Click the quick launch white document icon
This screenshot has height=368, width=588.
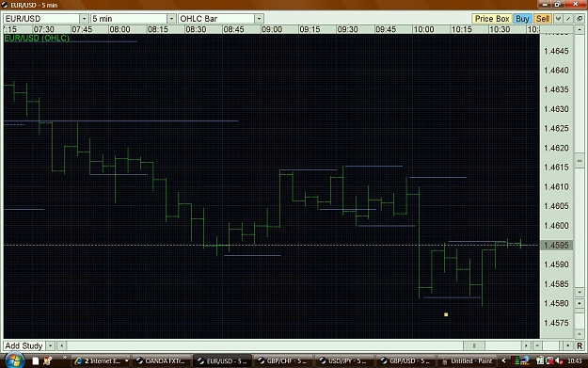36,360
